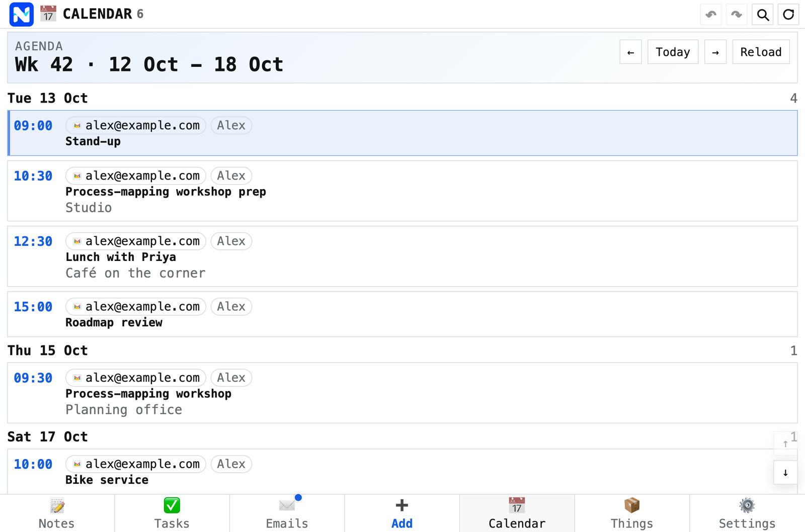This screenshot has height=532, width=805.
Task: Click the Sat 17 Oct day header
Action: coord(48,436)
